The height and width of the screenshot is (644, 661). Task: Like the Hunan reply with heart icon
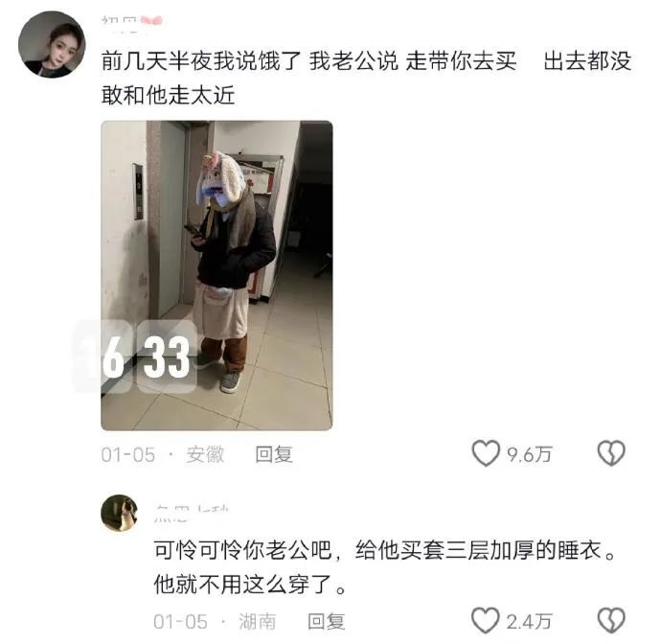[x=485, y=621]
